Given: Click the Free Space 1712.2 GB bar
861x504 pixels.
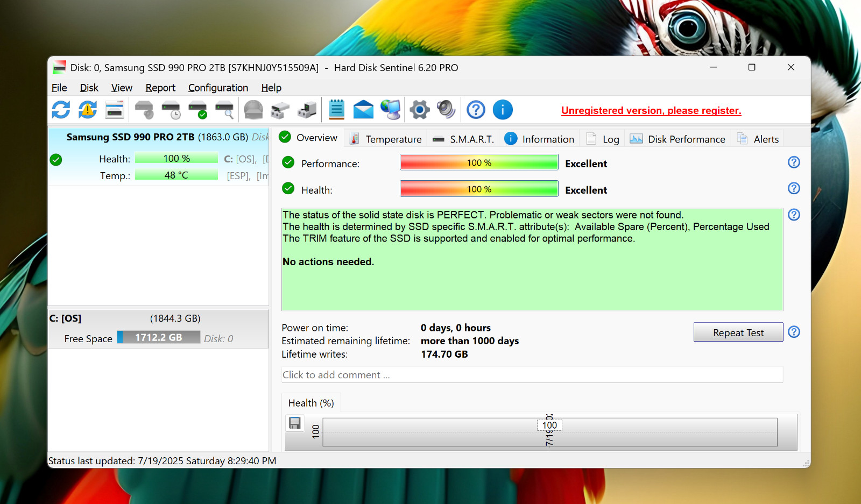Looking at the screenshot, I should point(159,337).
